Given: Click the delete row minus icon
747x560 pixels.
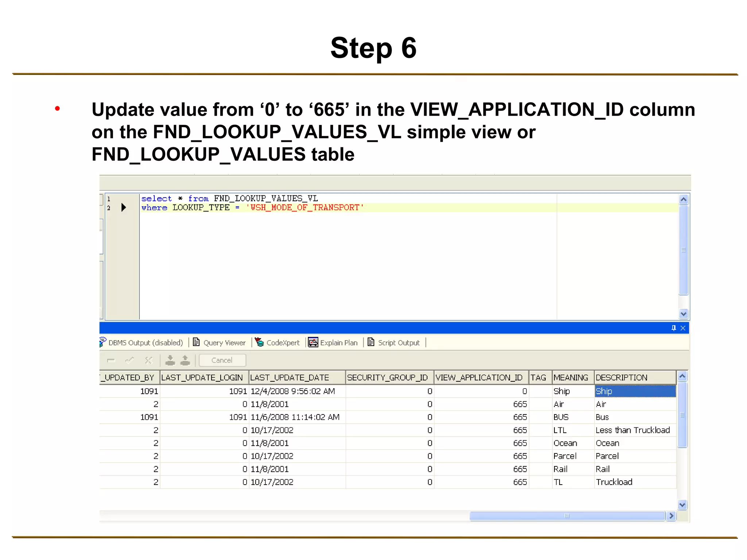Looking at the screenshot, I should tap(111, 361).
